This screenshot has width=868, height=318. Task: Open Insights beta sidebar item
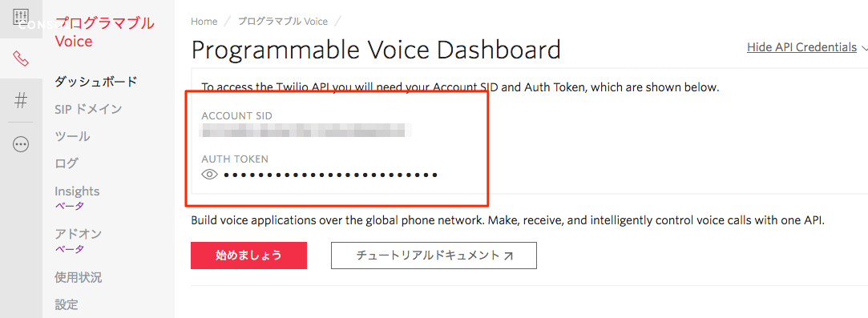click(x=77, y=198)
